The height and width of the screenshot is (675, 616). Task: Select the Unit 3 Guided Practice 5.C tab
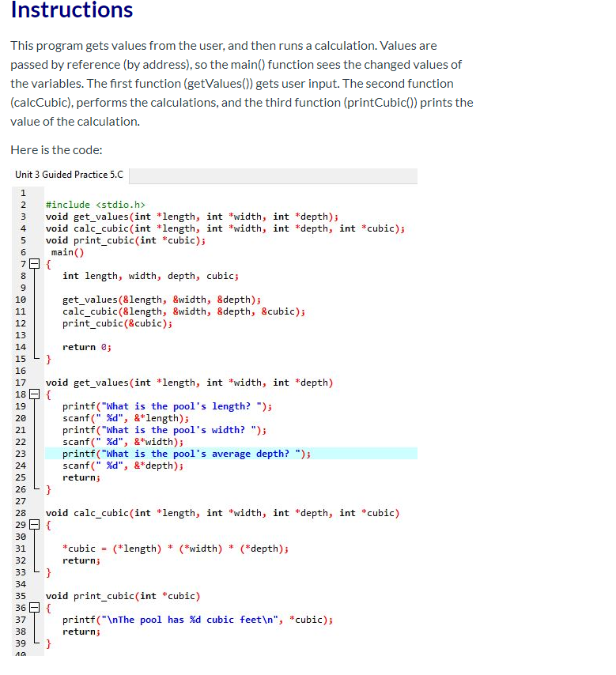[69, 175]
